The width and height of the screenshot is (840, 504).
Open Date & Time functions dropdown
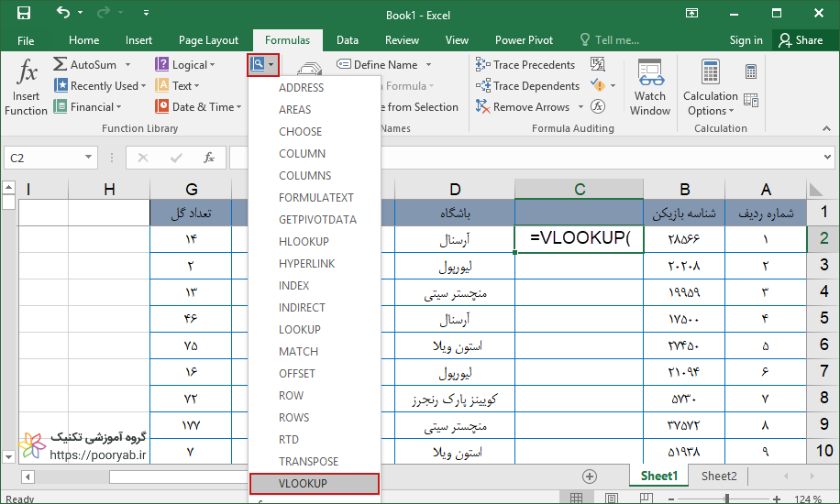[198, 106]
